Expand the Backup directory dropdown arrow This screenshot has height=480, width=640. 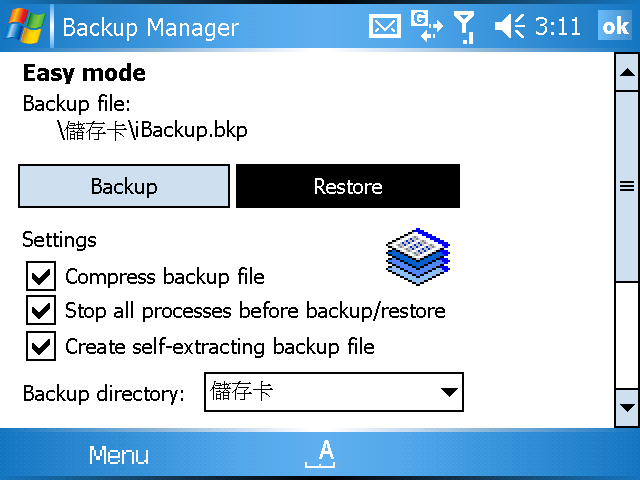[449, 392]
